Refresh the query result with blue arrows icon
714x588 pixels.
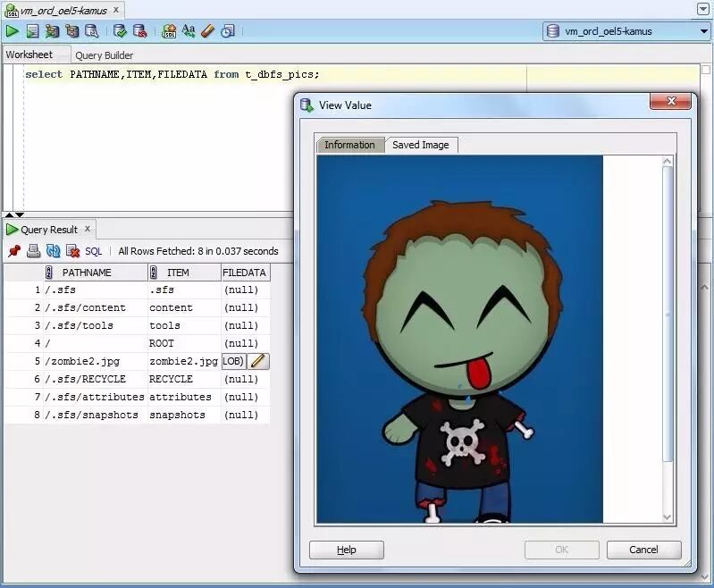(x=53, y=251)
